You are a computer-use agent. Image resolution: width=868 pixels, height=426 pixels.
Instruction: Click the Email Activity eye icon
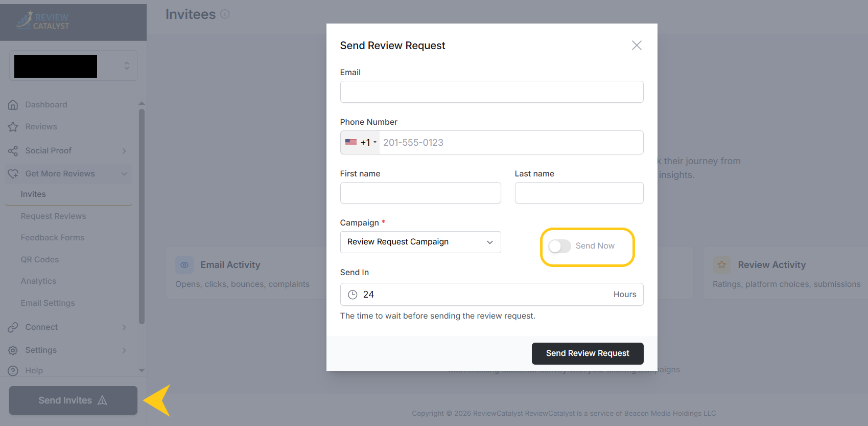click(184, 265)
